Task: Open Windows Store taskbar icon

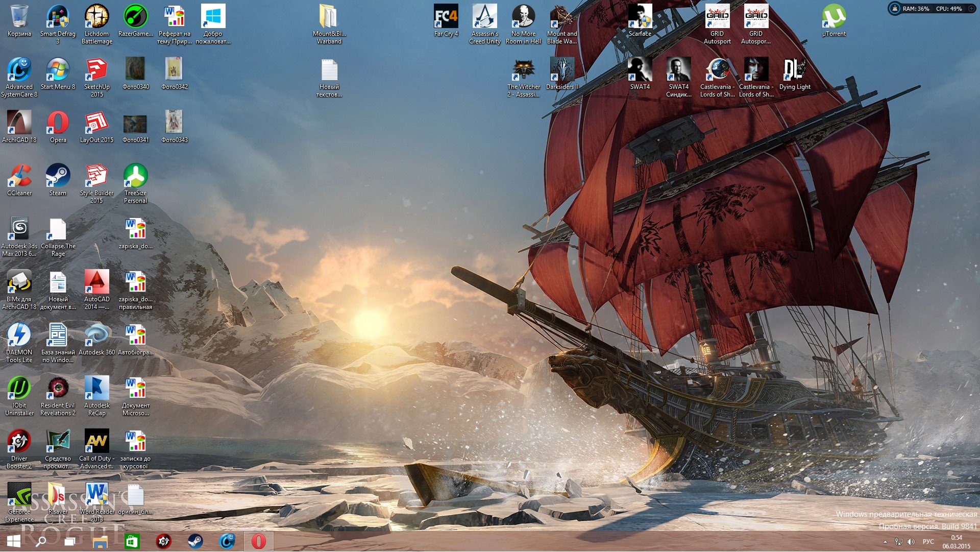Action: [132, 541]
